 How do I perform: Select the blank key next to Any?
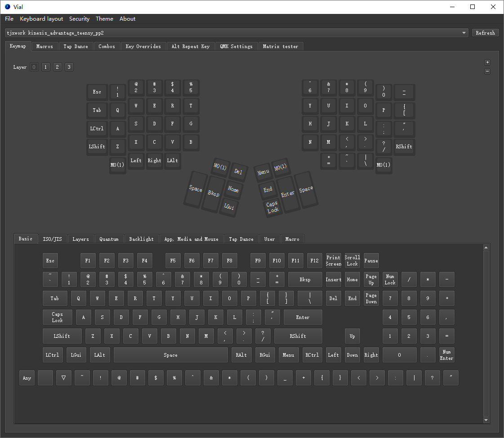pos(45,378)
